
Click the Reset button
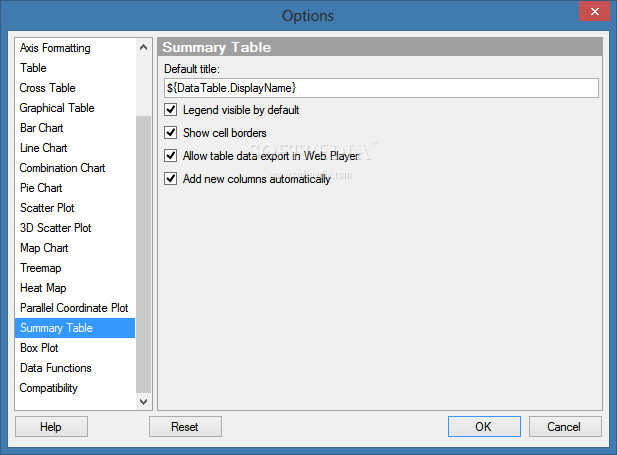click(185, 427)
